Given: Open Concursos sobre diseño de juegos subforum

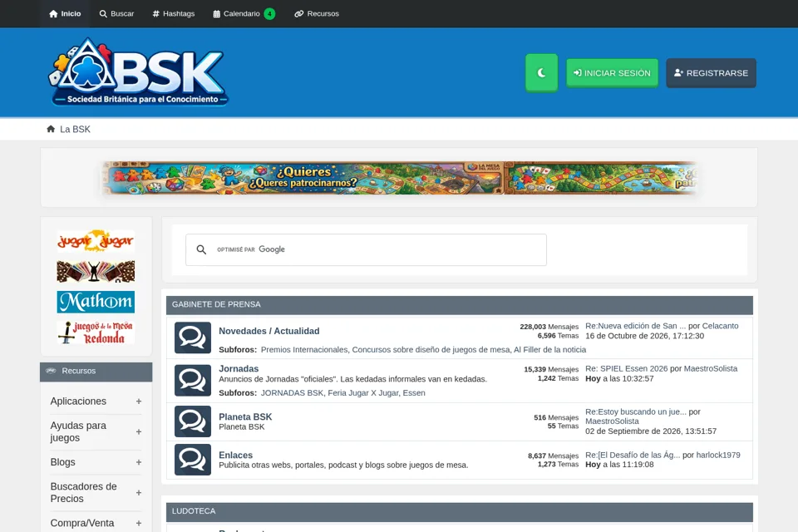Looking at the screenshot, I should tap(431, 350).
